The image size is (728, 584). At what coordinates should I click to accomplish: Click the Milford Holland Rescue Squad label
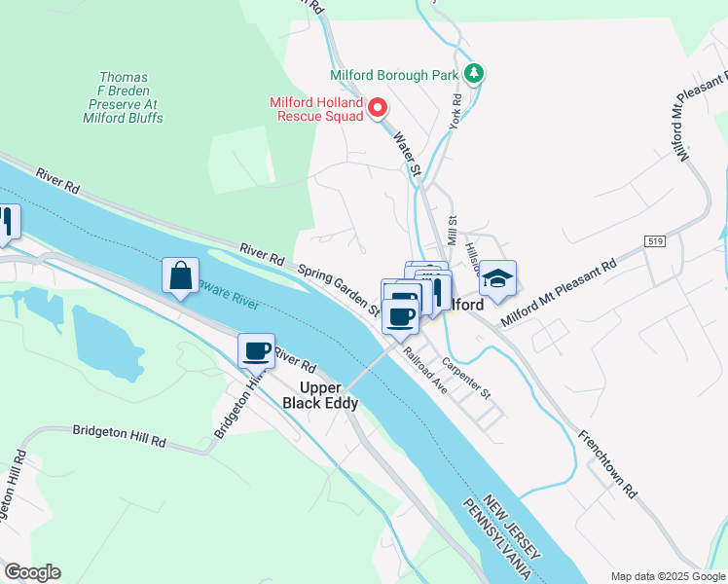(x=317, y=109)
